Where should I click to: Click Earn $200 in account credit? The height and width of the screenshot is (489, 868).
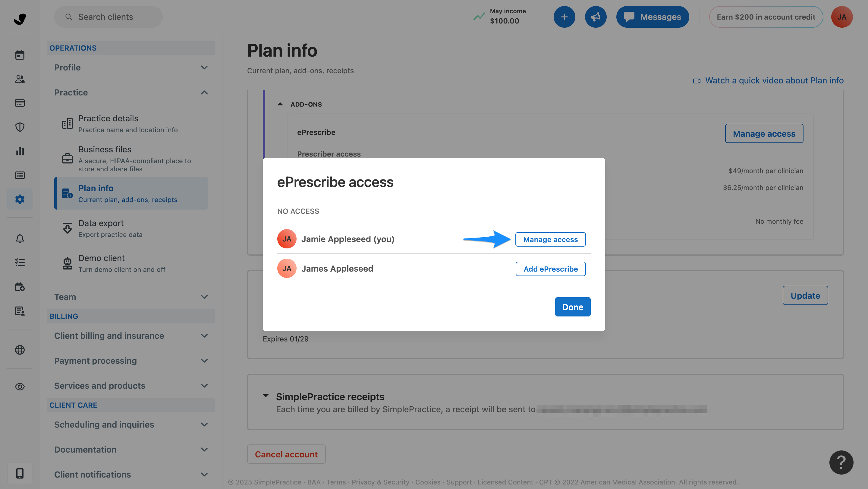click(766, 17)
